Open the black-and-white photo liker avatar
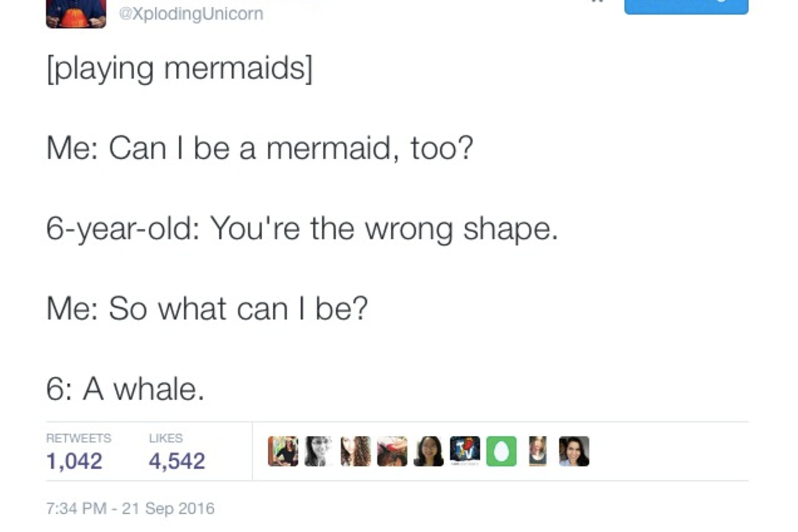 [319, 451]
